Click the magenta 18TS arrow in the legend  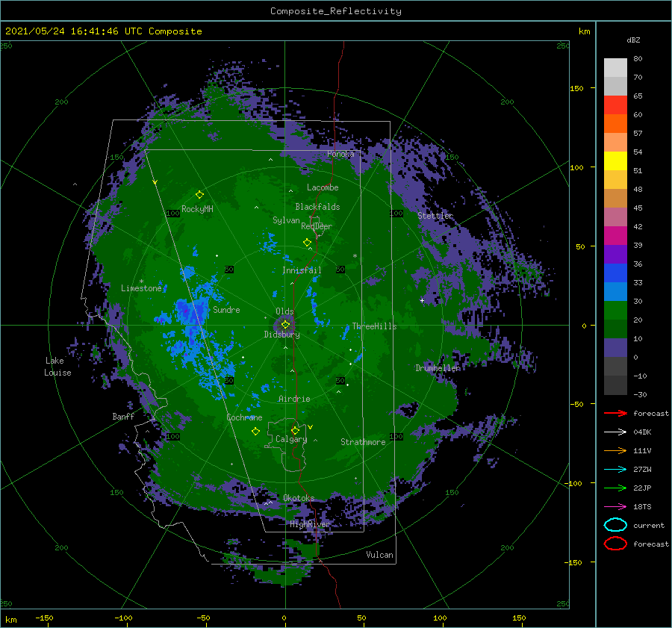615,507
